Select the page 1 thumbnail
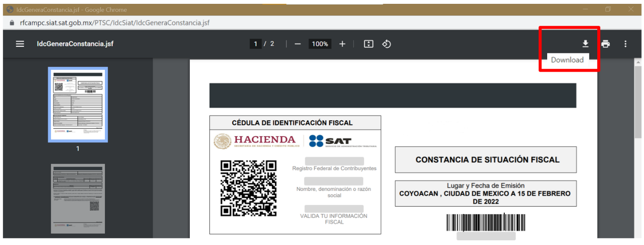Image resolution: width=644 pixels, height=245 pixels. (78, 105)
